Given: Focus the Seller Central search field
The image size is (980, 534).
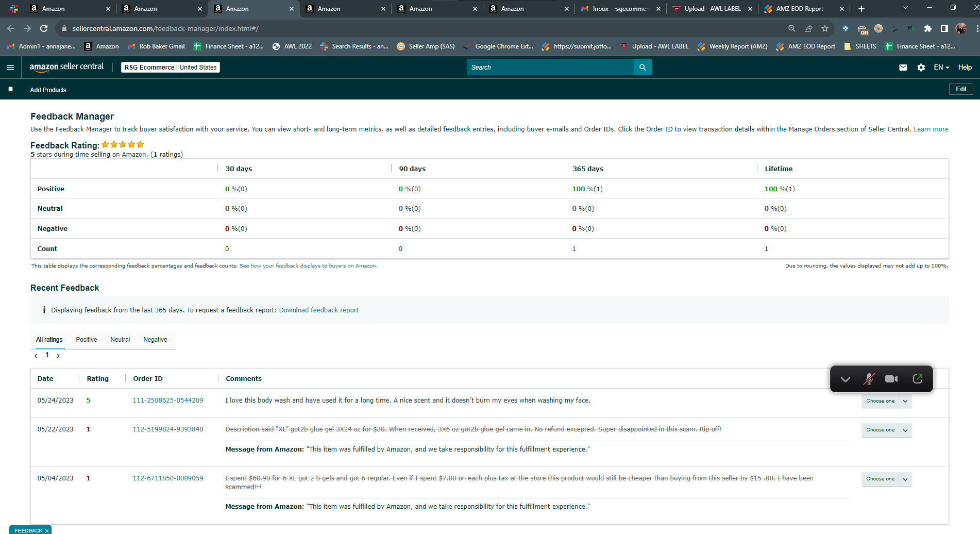Looking at the screenshot, I should pyautogui.click(x=550, y=68).
